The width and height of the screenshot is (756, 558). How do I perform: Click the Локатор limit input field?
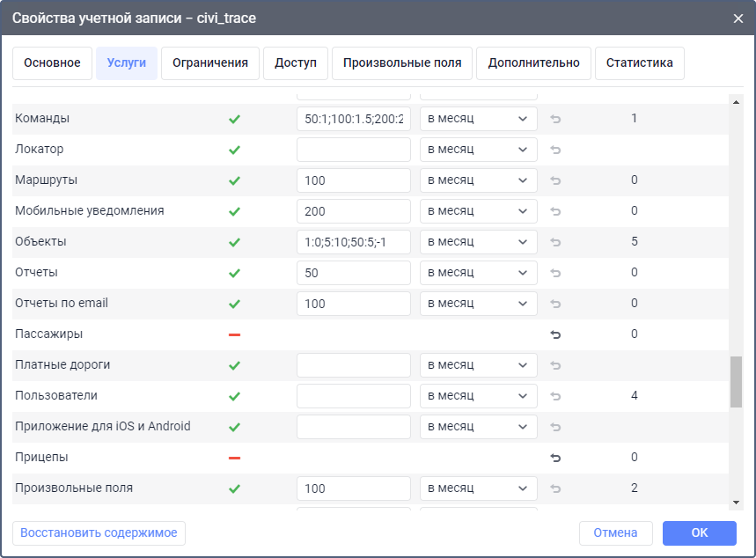[x=354, y=150]
